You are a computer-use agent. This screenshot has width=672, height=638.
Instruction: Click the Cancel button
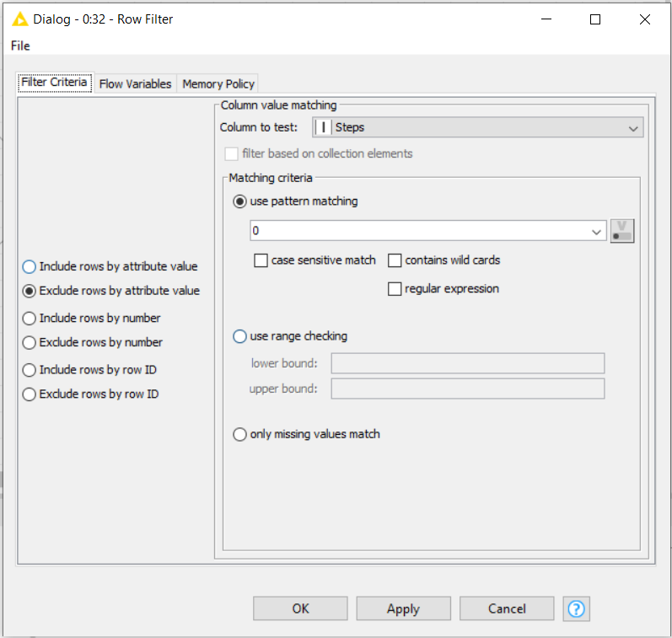(507, 609)
